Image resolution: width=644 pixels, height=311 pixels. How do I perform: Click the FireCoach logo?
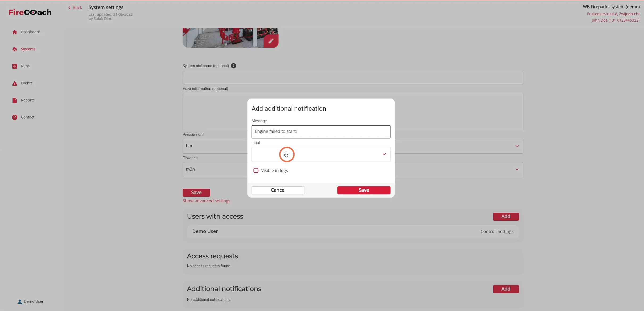tap(30, 12)
